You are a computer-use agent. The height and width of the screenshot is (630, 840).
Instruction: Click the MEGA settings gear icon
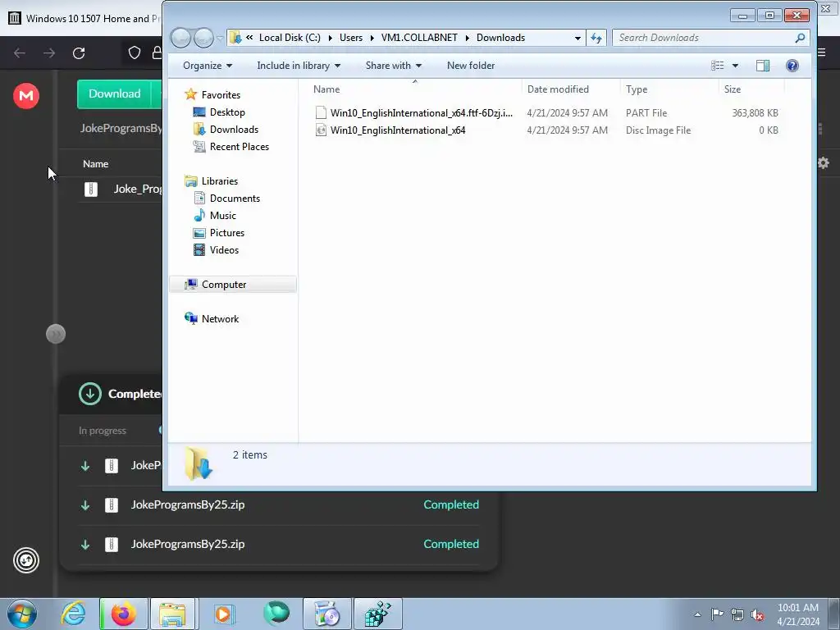pyautogui.click(x=824, y=163)
